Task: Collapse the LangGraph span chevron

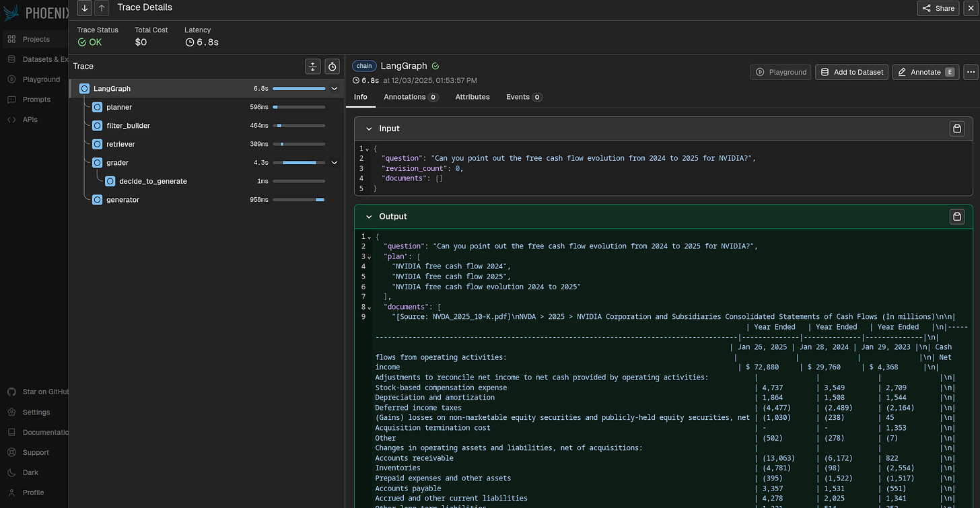Action: 335,88
